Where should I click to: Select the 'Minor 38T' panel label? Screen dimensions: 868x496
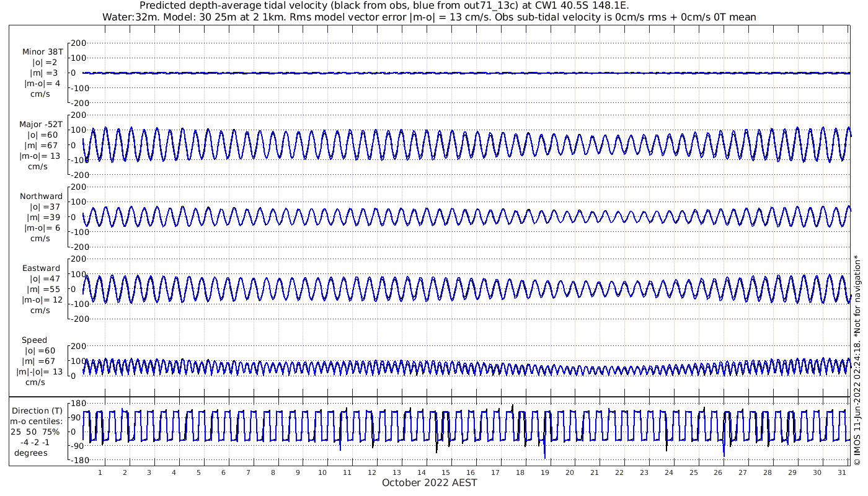click(42, 52)
